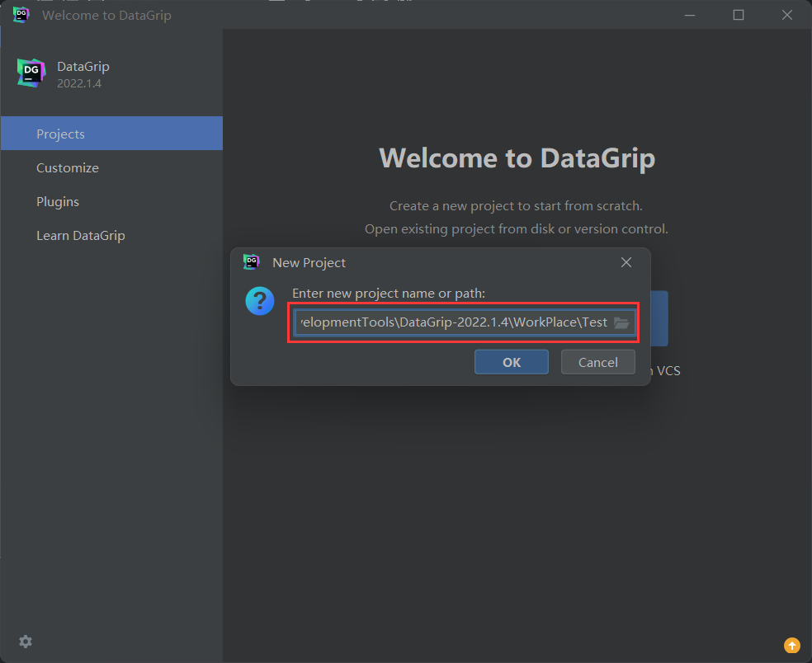This screenshot has height=663, width=812.
Task: Browse folder icon in project path field
Action: tap(621, 323)
